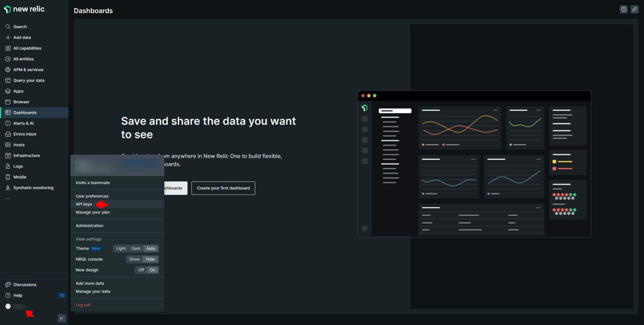The image size is (644, 325).
Task: Turn New design On
Action: 153,270
